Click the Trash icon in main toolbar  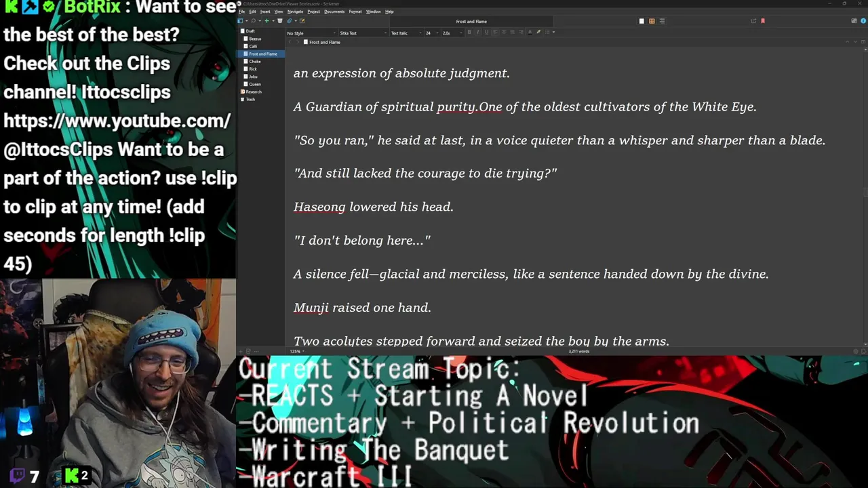tap(280, 20)
